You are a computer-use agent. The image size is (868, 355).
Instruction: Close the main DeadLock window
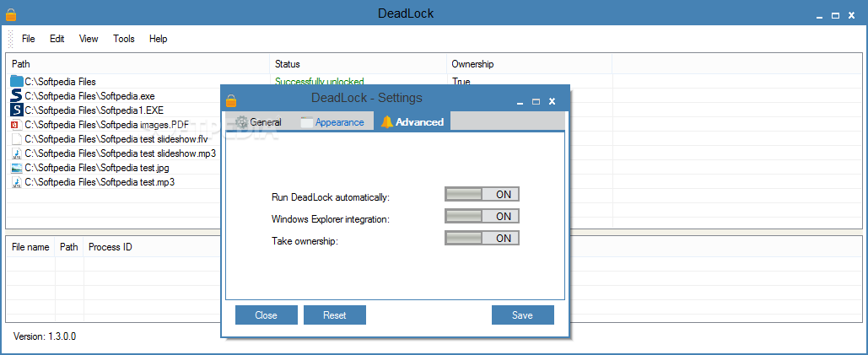[852, 16]
